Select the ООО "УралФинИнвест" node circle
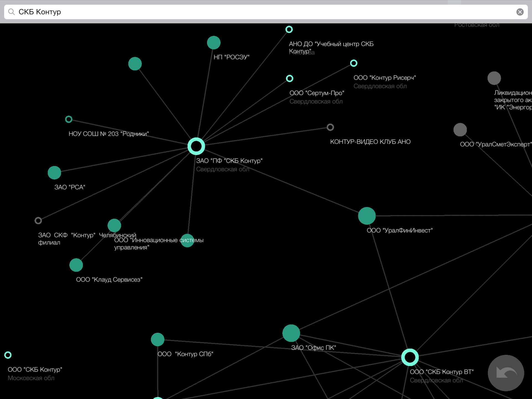Viewport: 532px width, 399px height. (x=367, y=216)
